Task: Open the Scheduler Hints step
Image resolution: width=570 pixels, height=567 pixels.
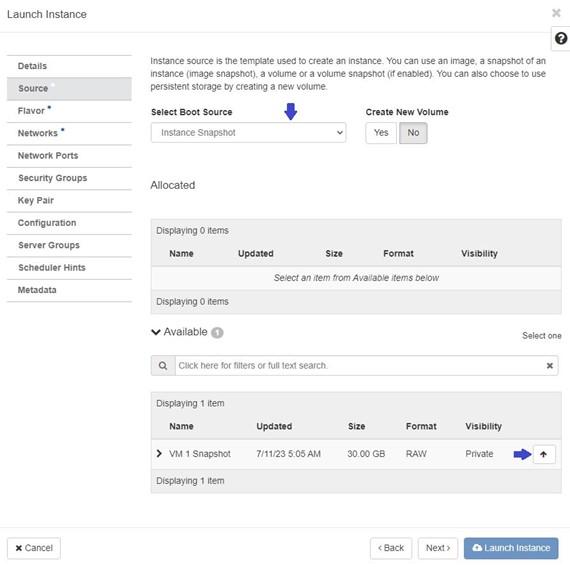Action: (69, 268)
